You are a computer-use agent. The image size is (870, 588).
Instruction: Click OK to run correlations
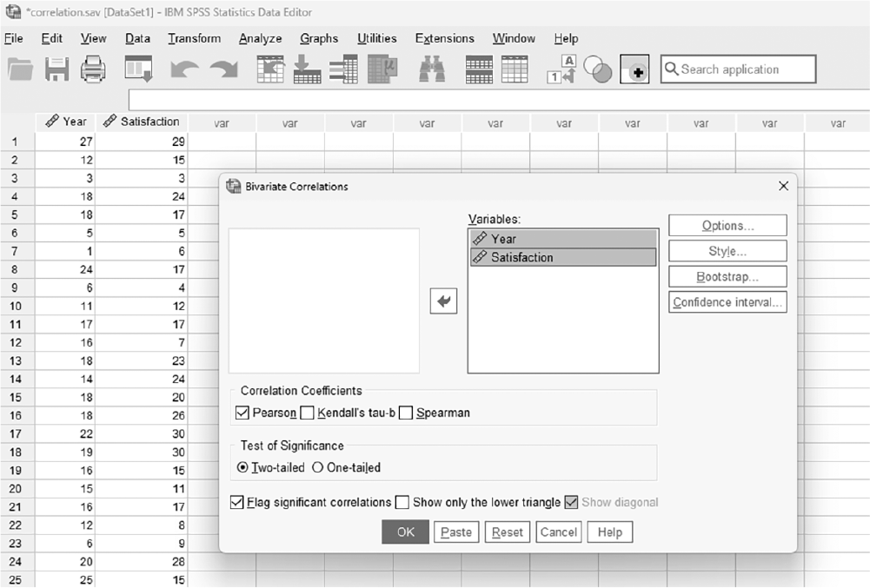tap(405, 532)
